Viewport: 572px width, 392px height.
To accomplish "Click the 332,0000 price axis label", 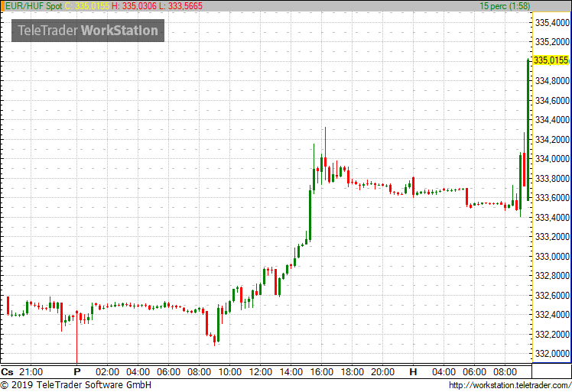I will [x=552, y=353].
